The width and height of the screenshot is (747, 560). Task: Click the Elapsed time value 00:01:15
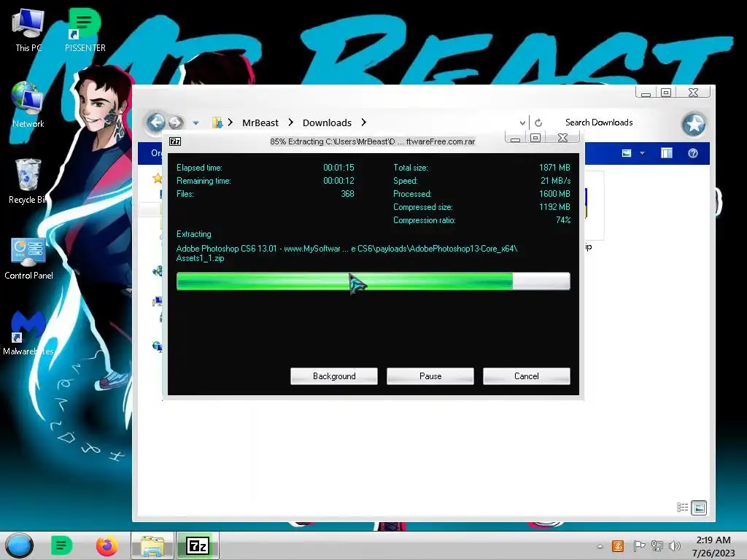(x=338, y=167)
